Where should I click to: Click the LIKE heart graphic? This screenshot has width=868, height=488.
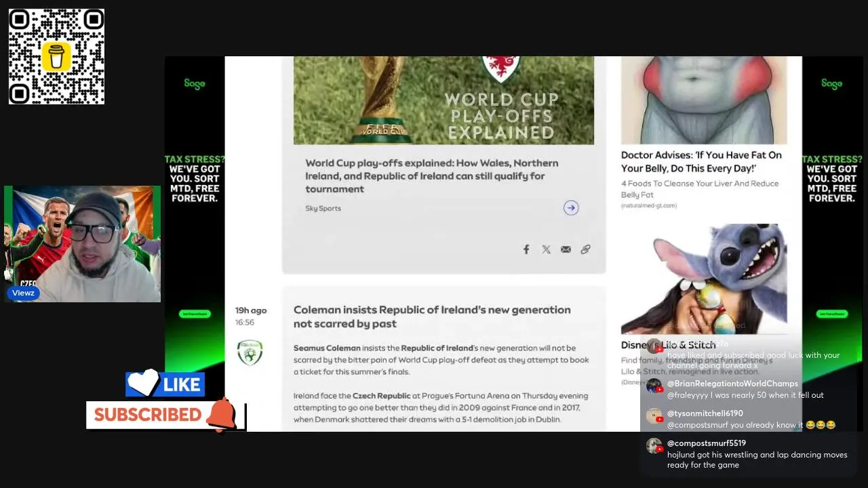pyautogui.click(x=165, y=384)
